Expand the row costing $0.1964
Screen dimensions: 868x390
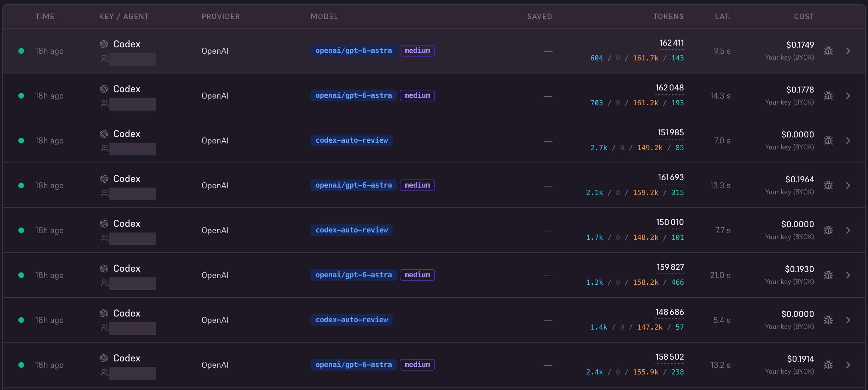(x=848, y=185)
